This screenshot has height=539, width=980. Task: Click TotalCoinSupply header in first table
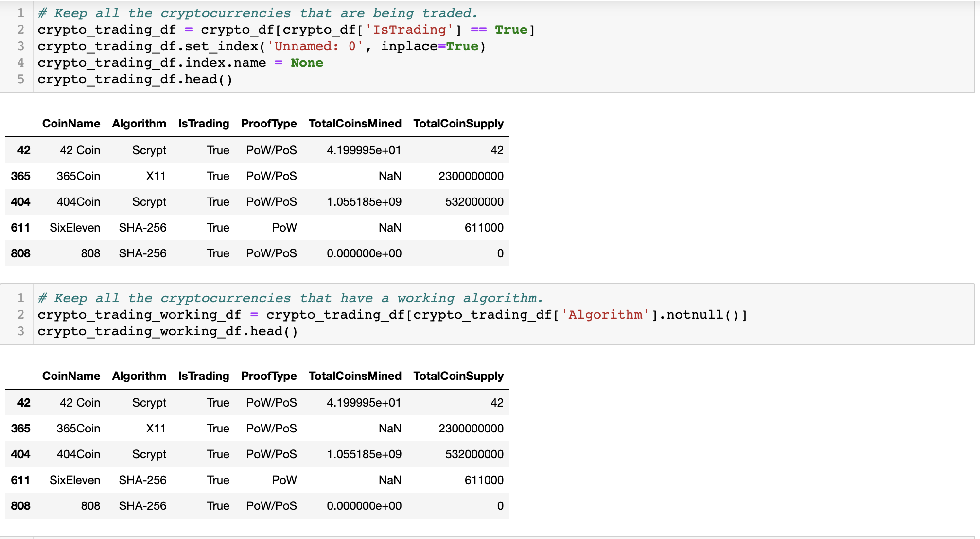pos(458,124)
